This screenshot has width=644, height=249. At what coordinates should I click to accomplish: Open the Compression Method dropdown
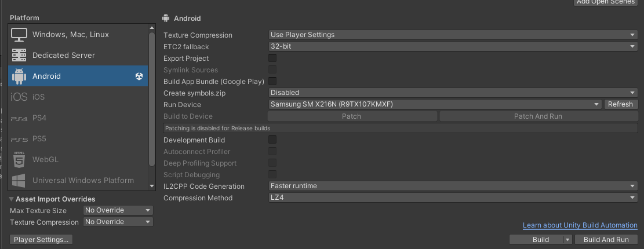tap(453, 197)
